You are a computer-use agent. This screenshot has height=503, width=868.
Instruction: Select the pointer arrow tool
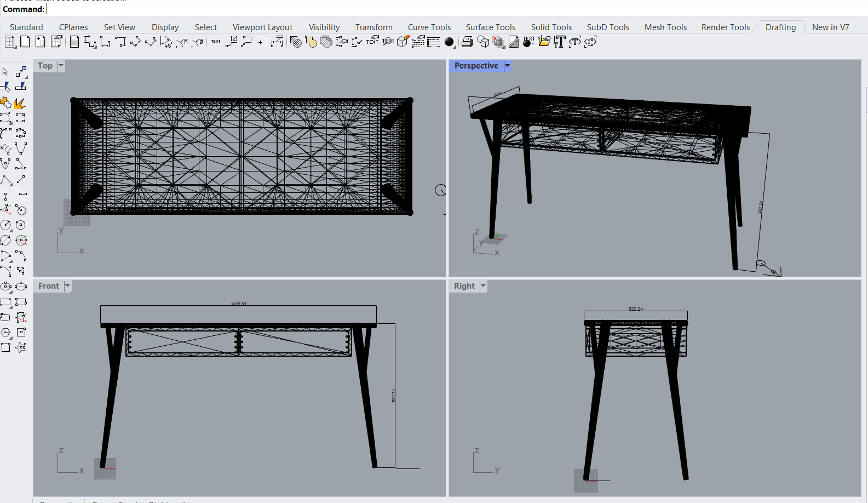pos(5,72)
